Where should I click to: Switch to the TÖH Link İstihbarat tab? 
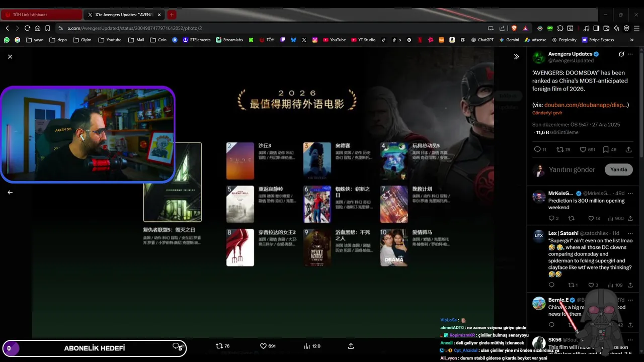[41, 15]
